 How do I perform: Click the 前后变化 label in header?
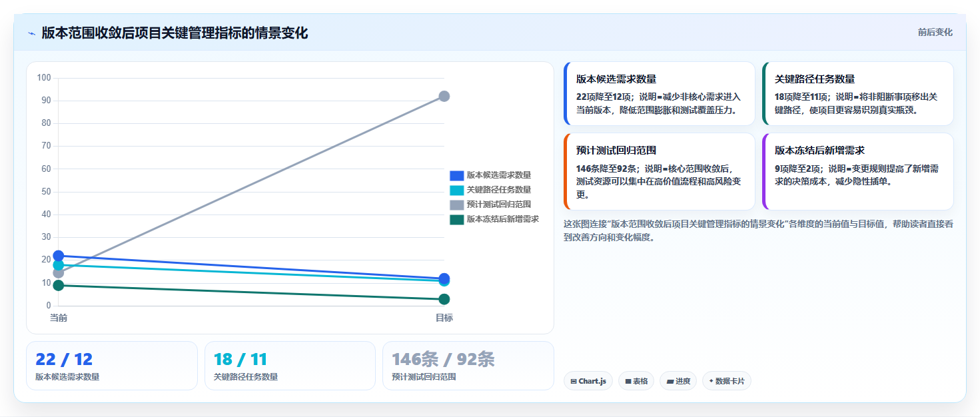935,32
